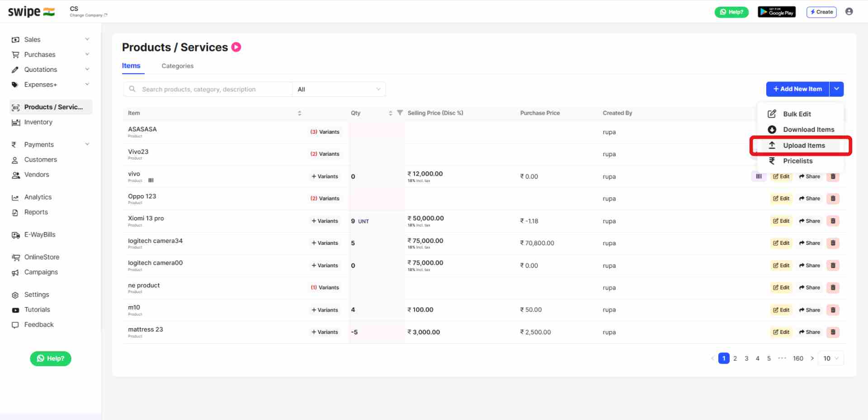The image size is (868, 420).
Task: Click the sidebar green Help? button
Action: pos(51,359)
